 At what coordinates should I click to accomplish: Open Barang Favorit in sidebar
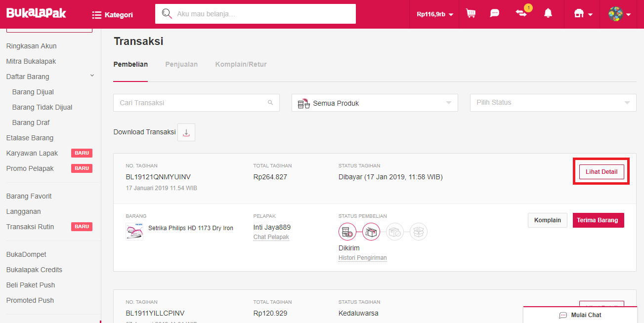(x=29, y=196)
